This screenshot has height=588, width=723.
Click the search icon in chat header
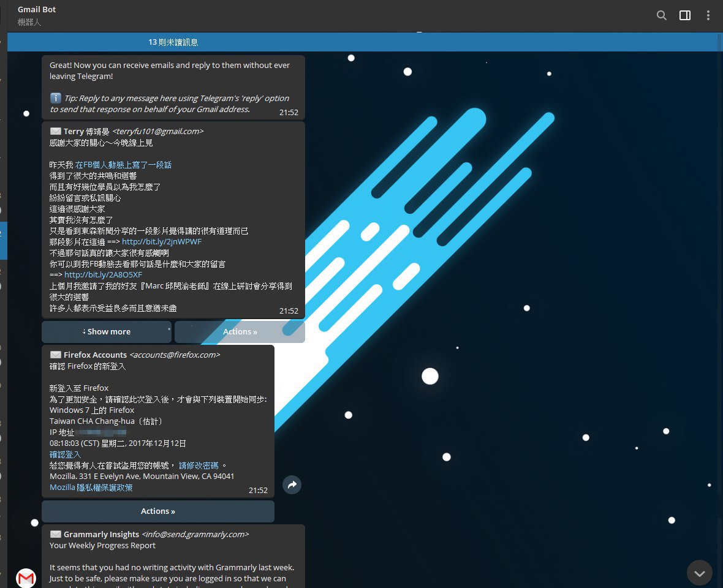pos(661,15)
